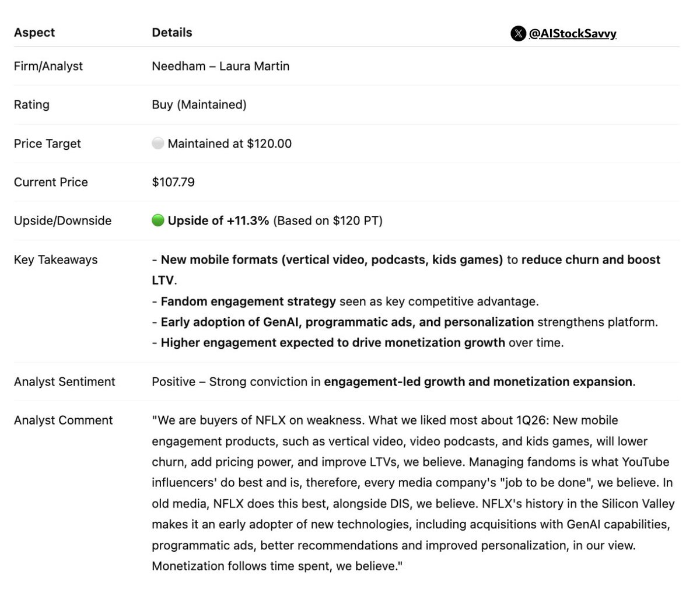Click the white circle beside Maintained at $120.00
This screenshot has height=603, width=700.
pos(157,143)
